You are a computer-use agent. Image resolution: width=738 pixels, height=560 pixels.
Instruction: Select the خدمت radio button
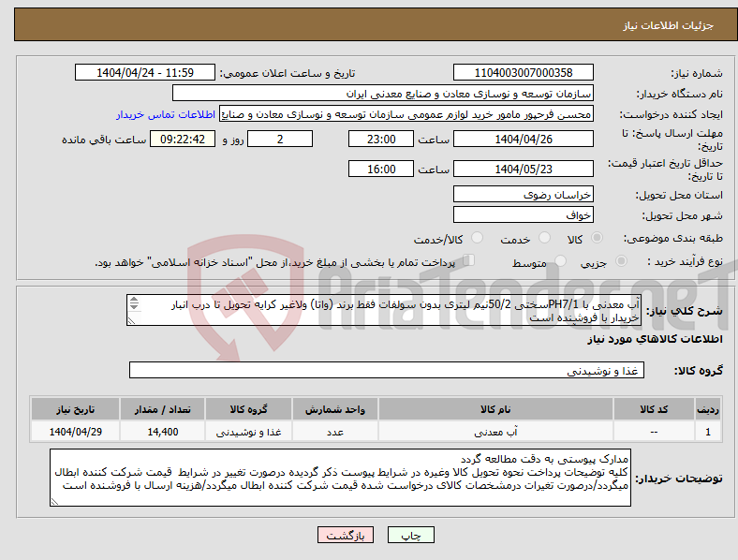[x=544, y=238]
